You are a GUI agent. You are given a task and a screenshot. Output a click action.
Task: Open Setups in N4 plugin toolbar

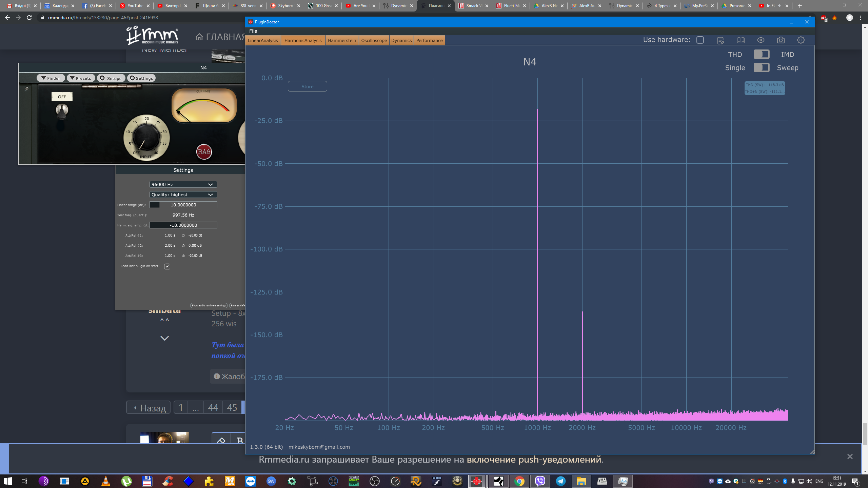click(x=111, y=78)
